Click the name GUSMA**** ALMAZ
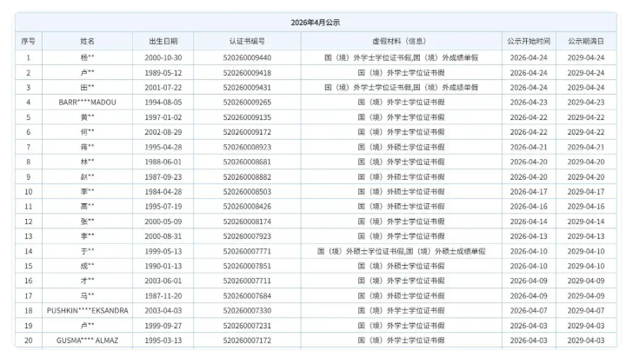Viewport: 633px width, 364px height. tap(87, 340)
